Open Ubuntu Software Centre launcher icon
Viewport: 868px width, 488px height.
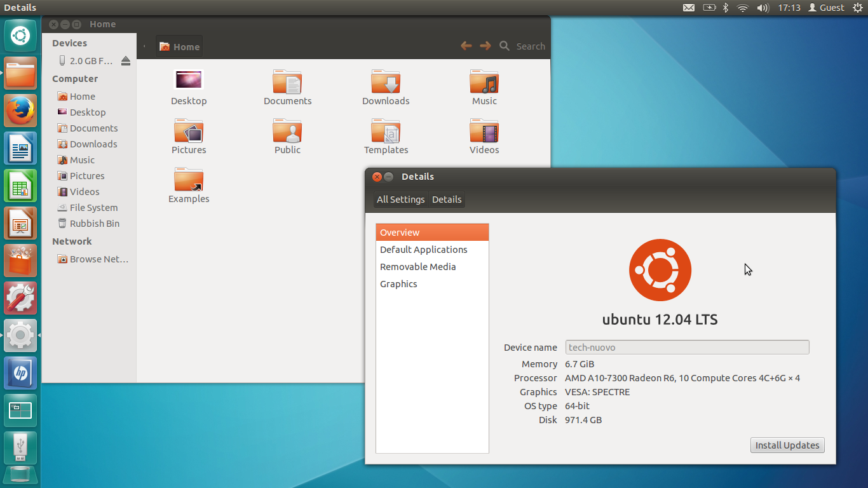pyautogui.click(x=20, y=261)
